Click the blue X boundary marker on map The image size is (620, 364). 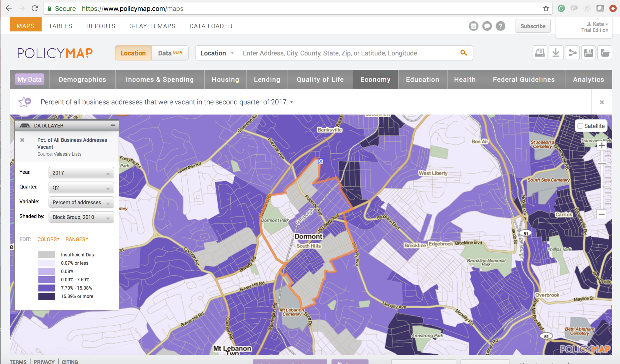pos(321,161)
